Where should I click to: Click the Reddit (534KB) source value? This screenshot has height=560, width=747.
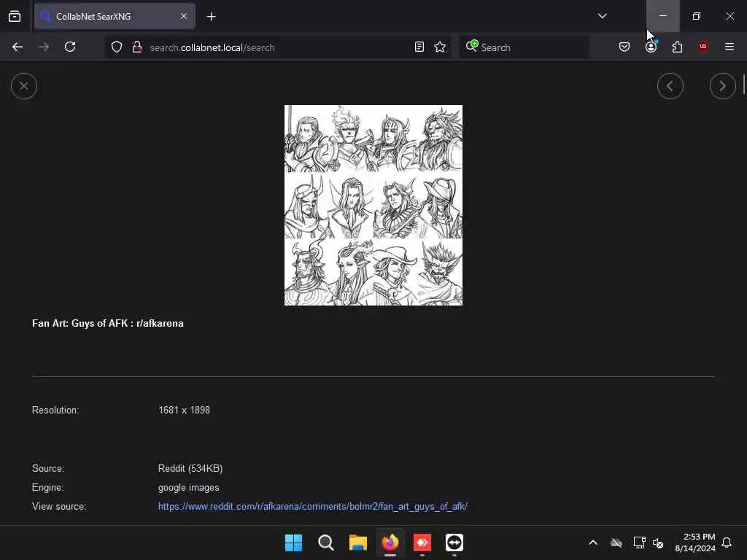tap(190, 468)
